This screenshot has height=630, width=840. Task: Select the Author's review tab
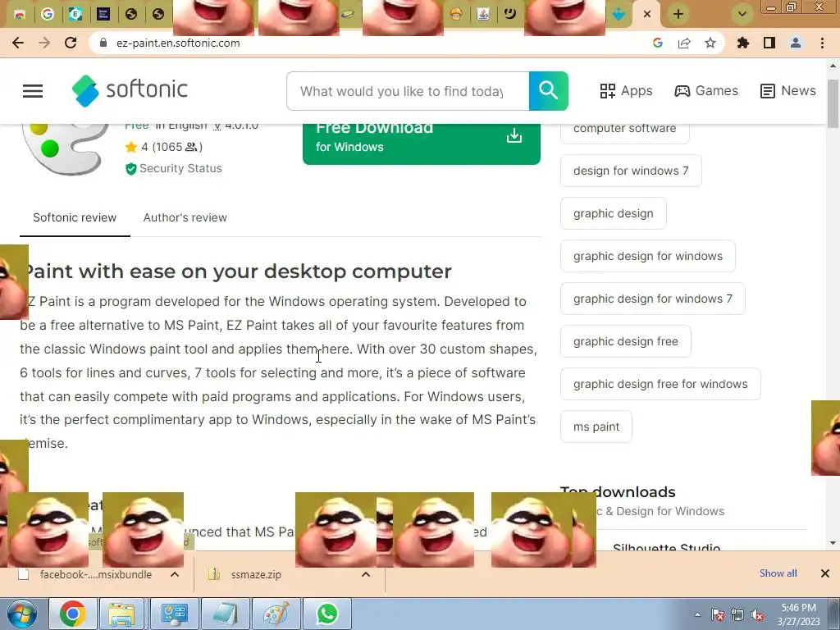(185, 217)
